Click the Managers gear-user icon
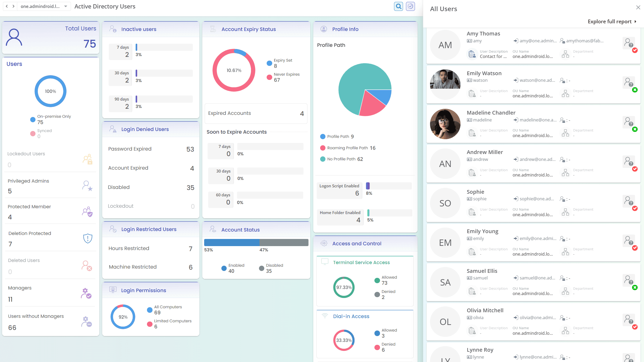Screen dimensions: 644x362 86,293
